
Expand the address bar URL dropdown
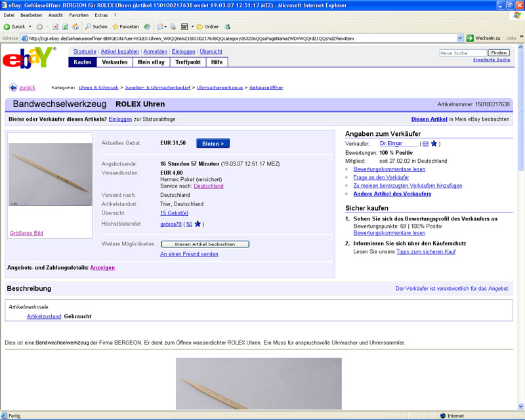tap(460, 38)
